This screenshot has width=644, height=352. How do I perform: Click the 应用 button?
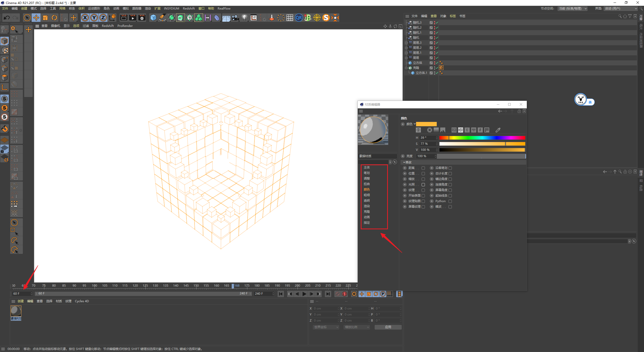tap(388, 327)
